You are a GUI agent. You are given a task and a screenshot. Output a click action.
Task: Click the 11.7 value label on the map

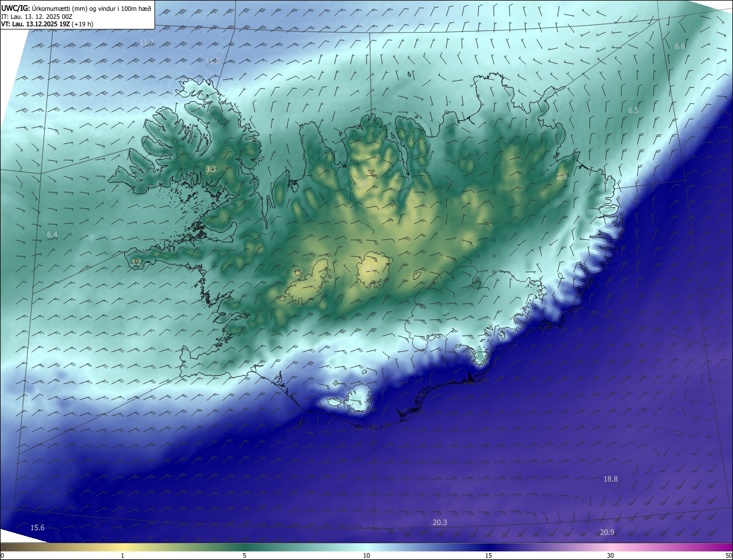click(x=147, y=42)
